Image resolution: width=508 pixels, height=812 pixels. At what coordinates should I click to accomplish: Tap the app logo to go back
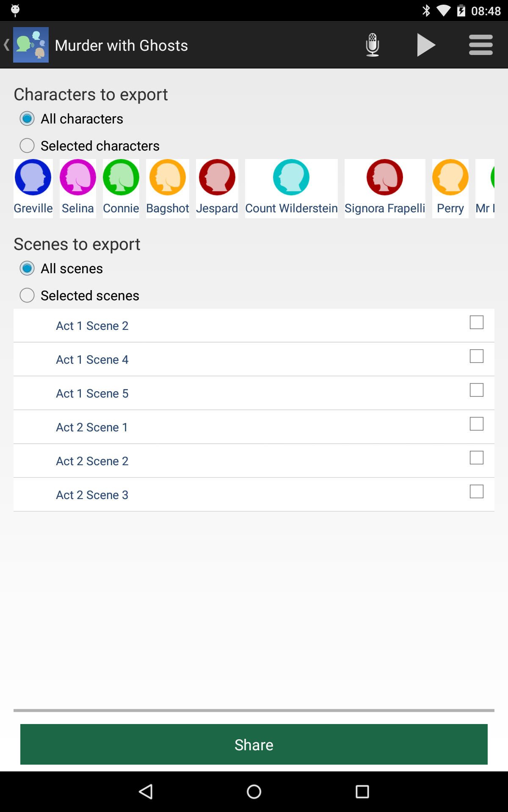tap(30, 45)
